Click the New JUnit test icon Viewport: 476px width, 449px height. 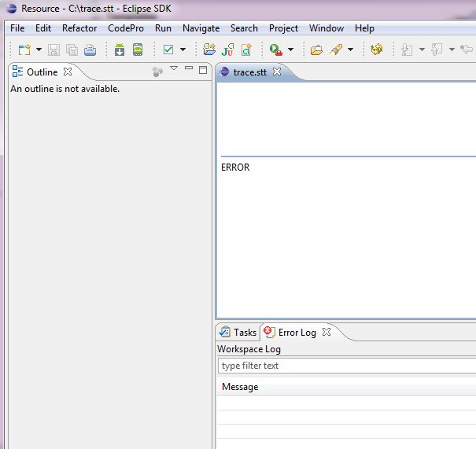pyautogui.click(x=227, y=50)
